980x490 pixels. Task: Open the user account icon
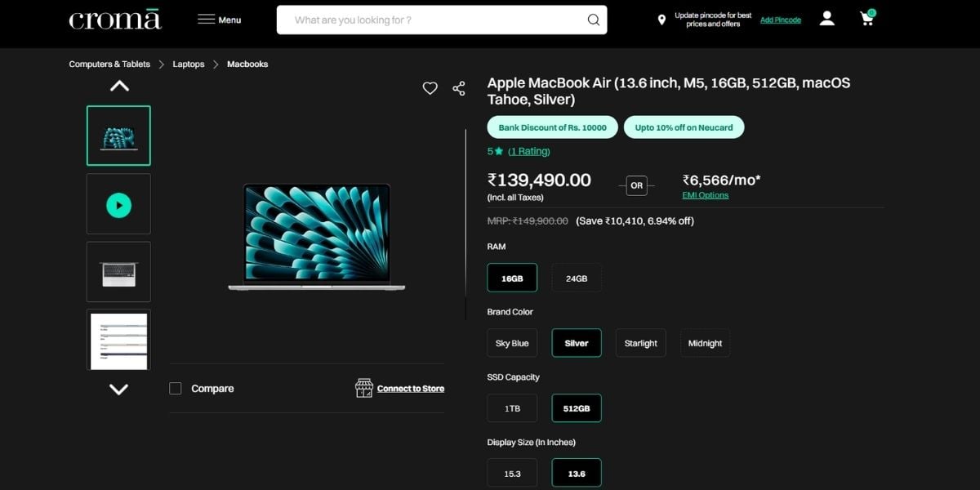pos(827,19)
